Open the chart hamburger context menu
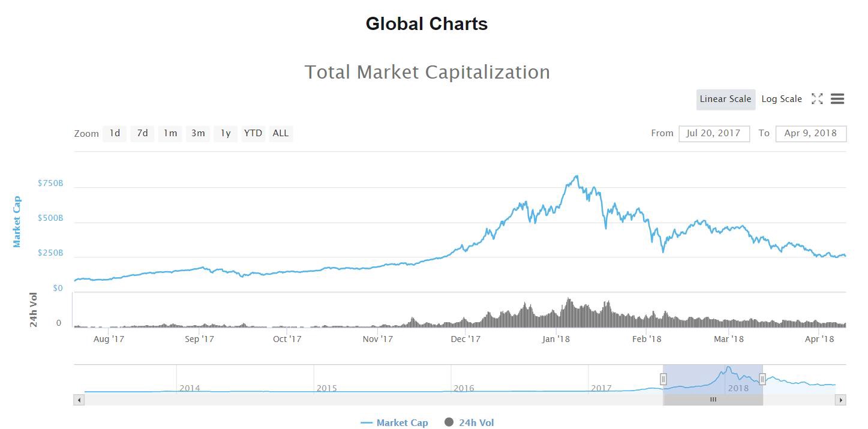The image size is (868, 429). click(x=837, y=99)
